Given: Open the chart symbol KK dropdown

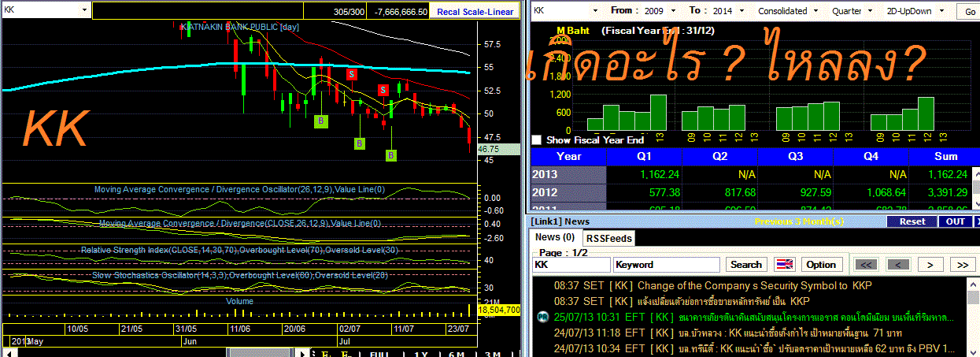Looking at the screenshot, I should (x=84, y=10).
